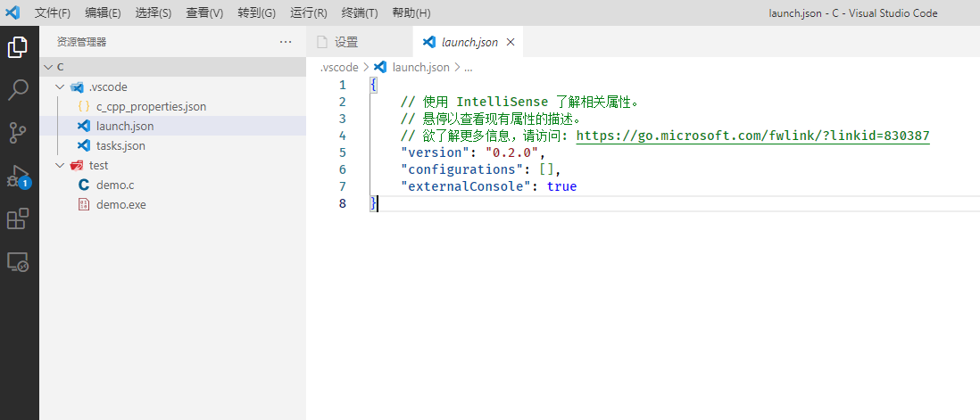The height and width of the screenshot is (420, 980).
Task: Click the 悬停以查看现有属性的描述 comment
Action: (x=491, y=119)
